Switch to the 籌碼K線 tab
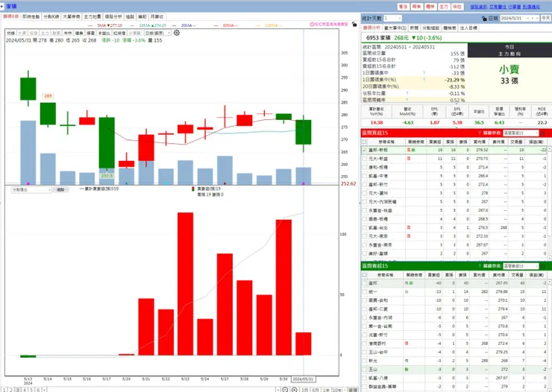This screenshot has width=552, height=392. (11, 16)
